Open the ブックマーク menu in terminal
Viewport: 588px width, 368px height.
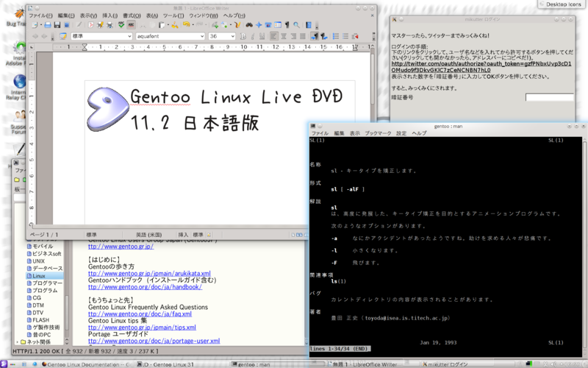coord(378,133)
